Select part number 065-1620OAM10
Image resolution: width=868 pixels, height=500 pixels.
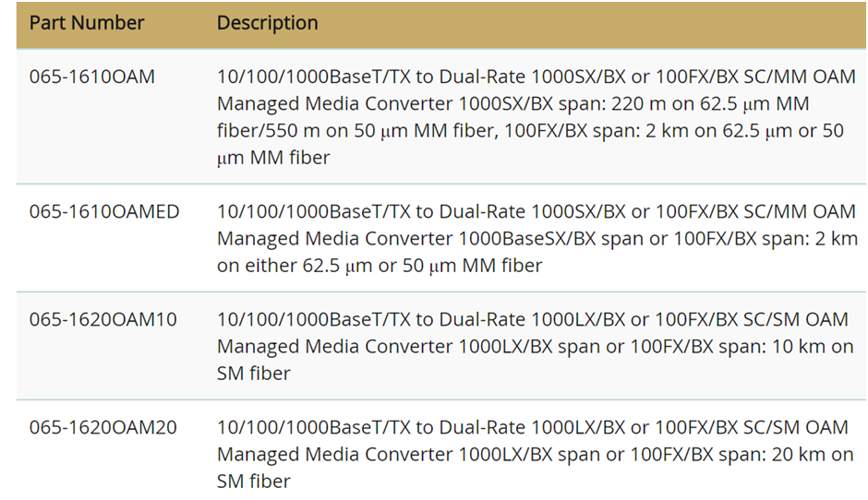103,319
